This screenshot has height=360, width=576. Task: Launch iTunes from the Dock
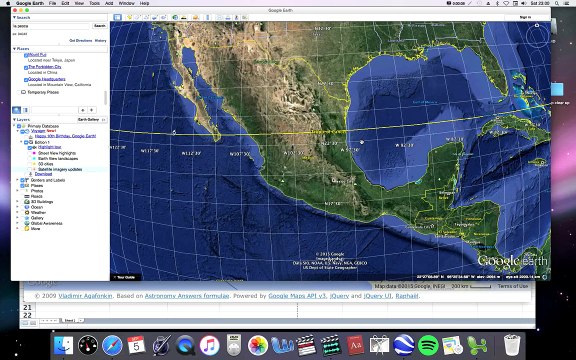coord(209,345)
